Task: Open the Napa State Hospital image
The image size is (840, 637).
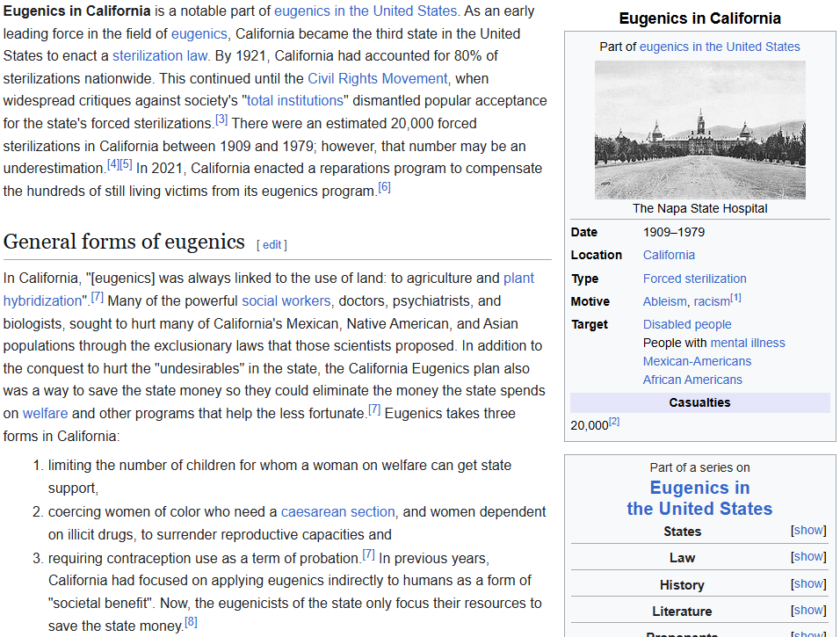Action: click(699, 130)
